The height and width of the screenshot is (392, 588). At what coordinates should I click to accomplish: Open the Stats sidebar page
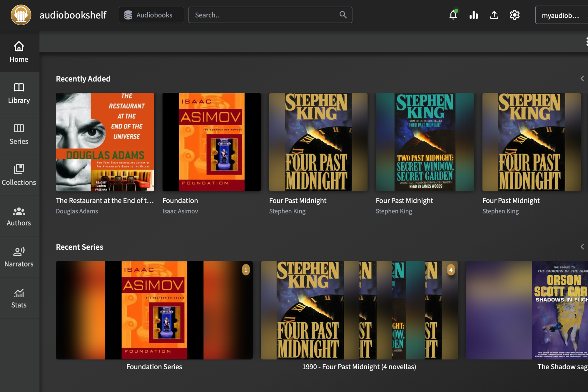pyautogui.click(x=19, y=298)
